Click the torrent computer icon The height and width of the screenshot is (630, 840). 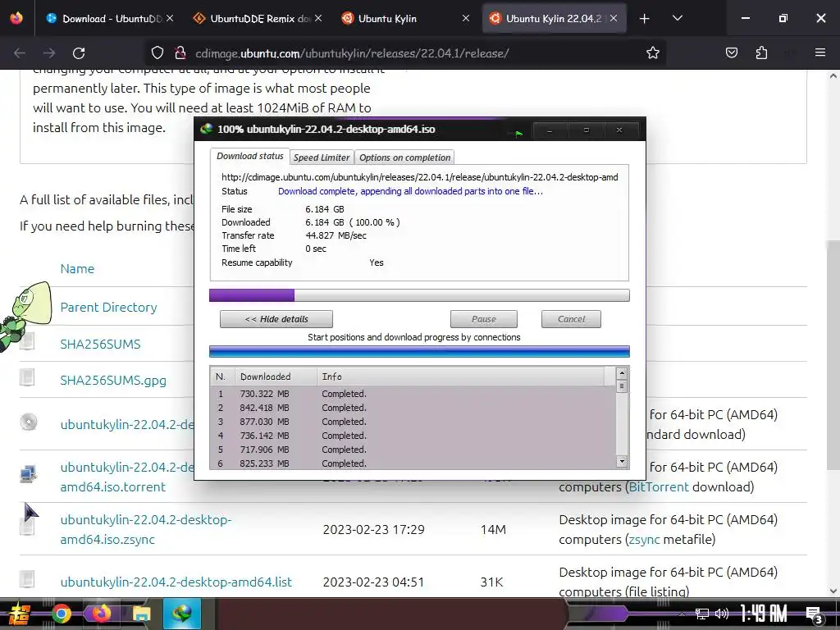point(28,474)
